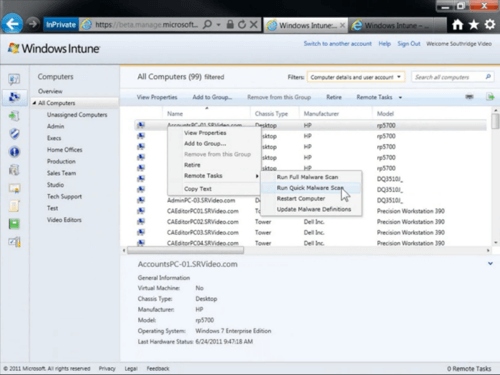Select Update Malware Definitions
This screenshot has width=500, height=375.
coord(314,209)
